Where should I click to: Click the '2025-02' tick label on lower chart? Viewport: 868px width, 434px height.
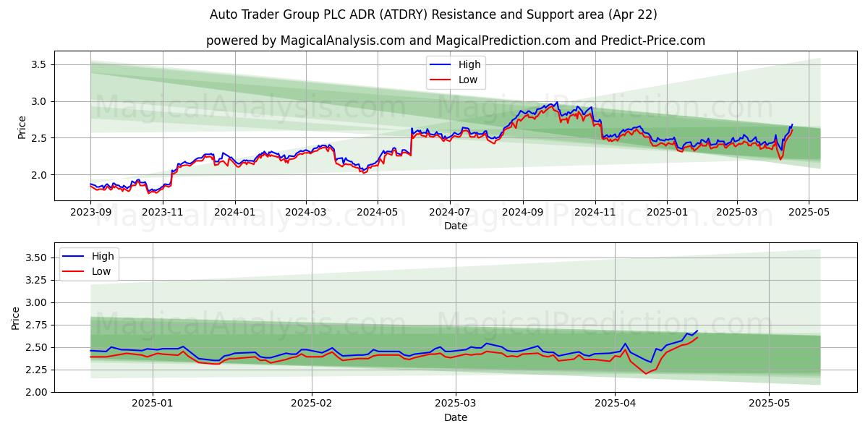click(312, 404)
